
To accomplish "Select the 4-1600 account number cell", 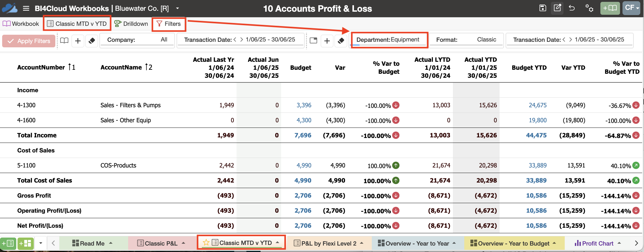I will pyautogui.click(x=26, y=120).
